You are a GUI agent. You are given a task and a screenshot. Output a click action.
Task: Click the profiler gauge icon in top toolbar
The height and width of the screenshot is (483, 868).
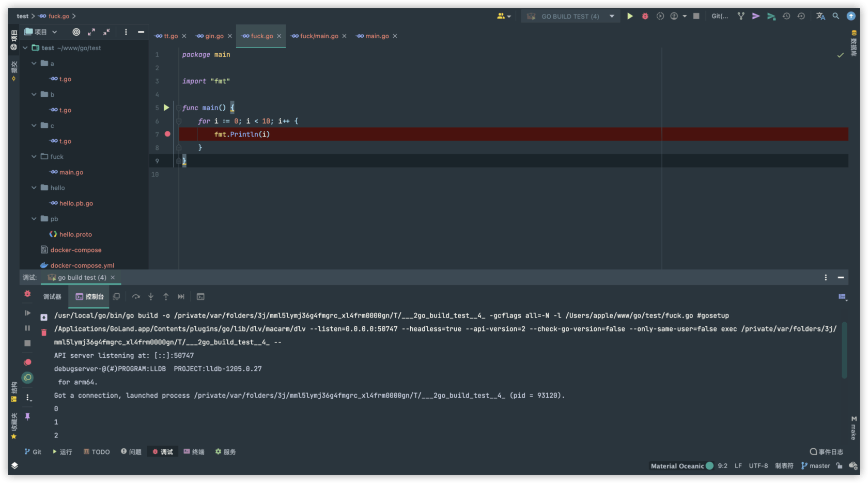674,16
